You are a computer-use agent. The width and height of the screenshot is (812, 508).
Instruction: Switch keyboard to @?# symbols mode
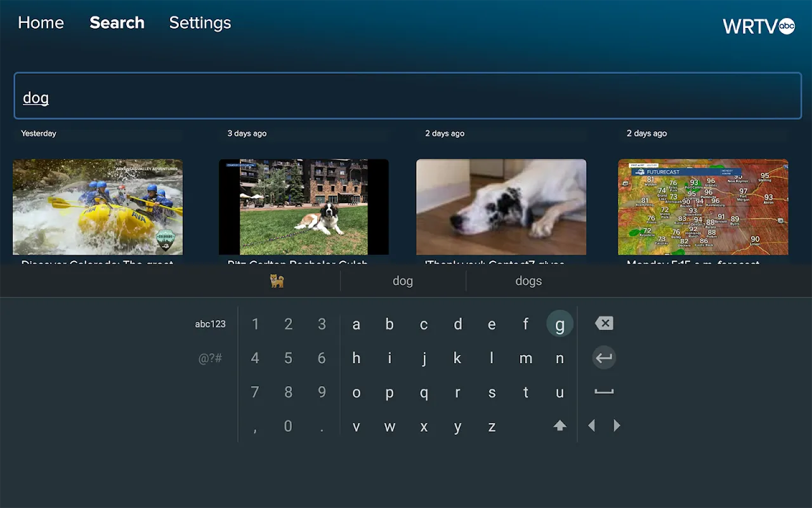point(210,358)
